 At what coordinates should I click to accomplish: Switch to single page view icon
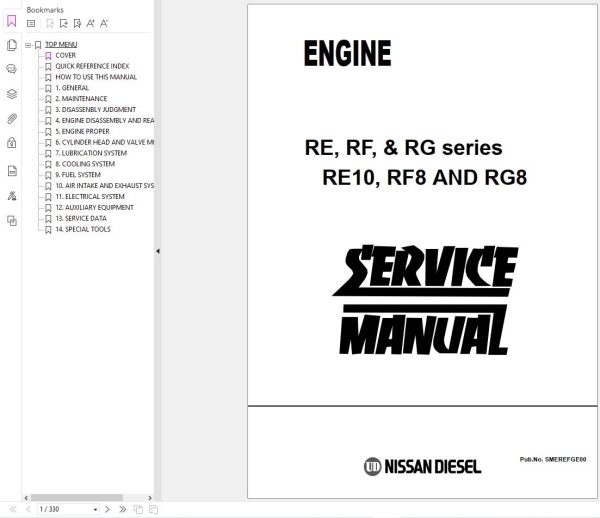click(138, 510)
